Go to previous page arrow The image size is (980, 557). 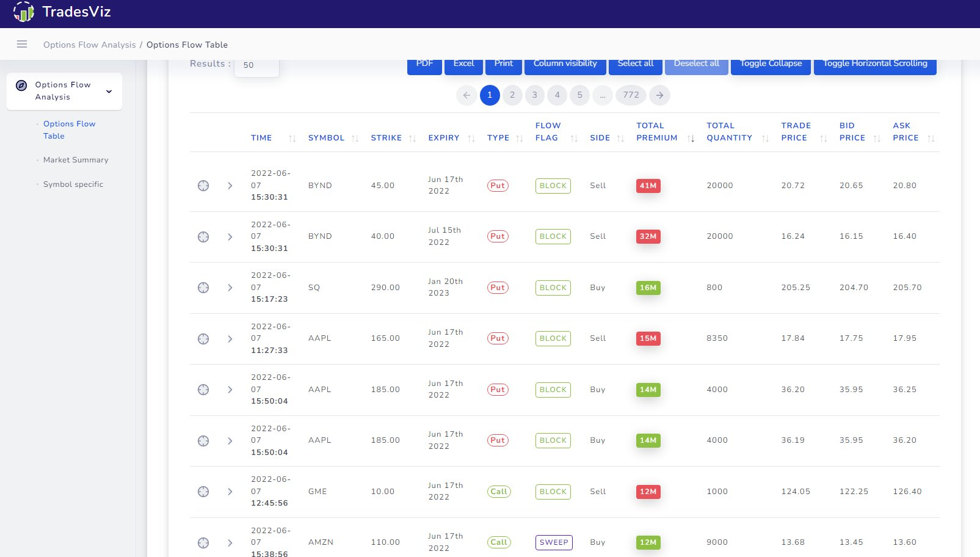click(x=466, y=95)
